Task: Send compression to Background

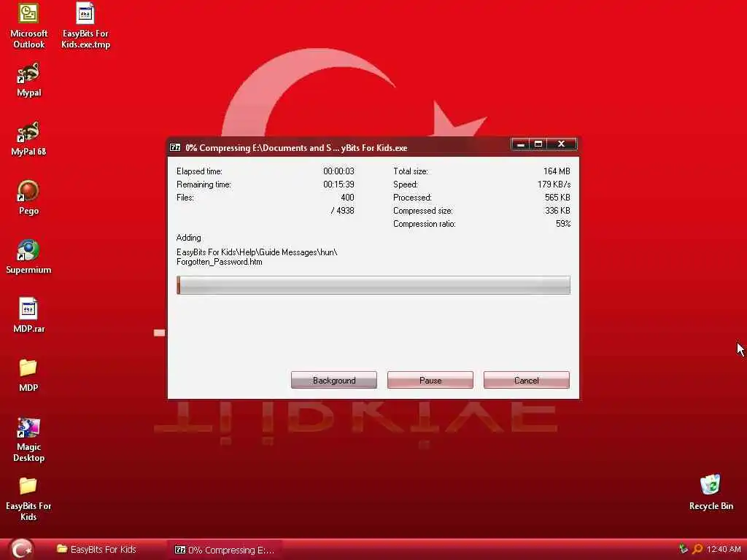Action: [334, 380]
